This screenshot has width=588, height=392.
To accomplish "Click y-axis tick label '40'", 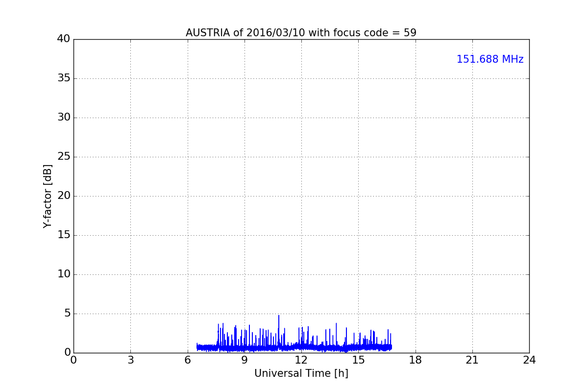I will [64, 39].
